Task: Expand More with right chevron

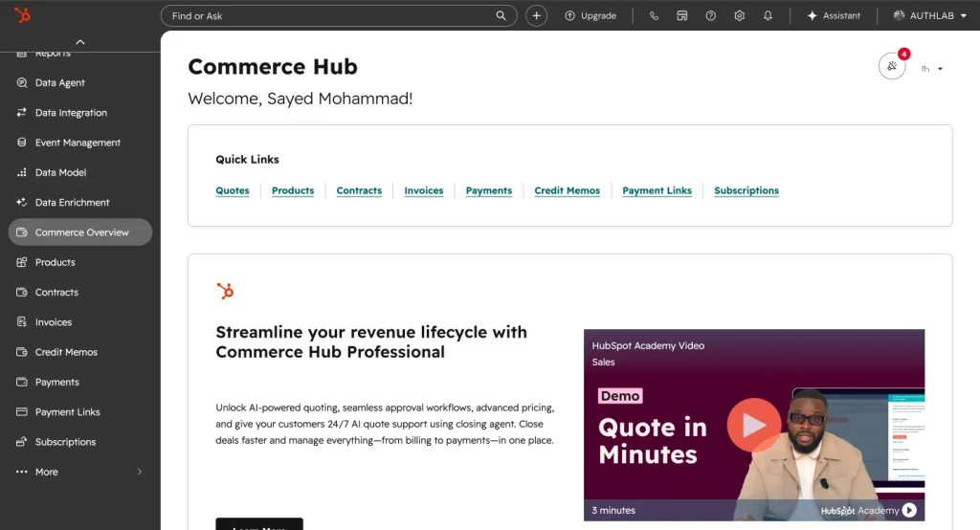Action: 140,472
